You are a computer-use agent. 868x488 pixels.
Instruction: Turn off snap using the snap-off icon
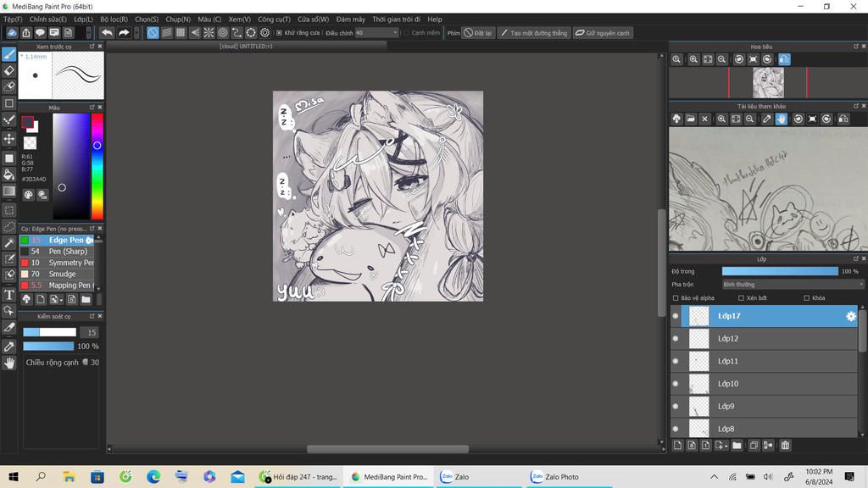(x=153, y=33)
